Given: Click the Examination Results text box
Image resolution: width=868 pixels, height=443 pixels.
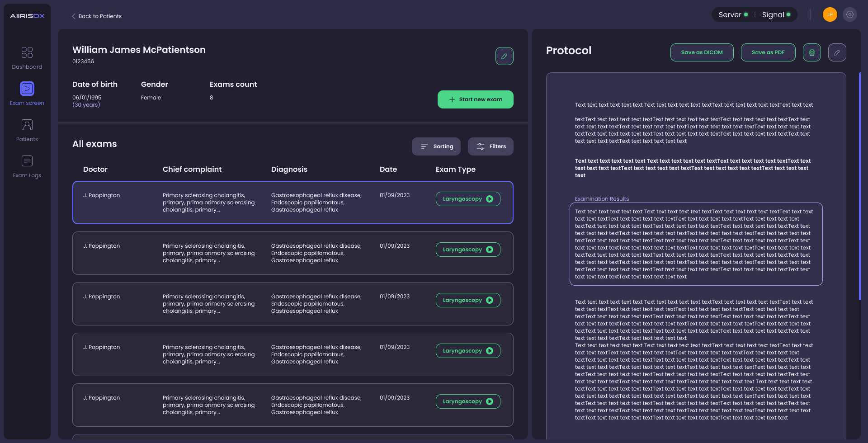Looking at the screenshot, I should [696, 244].
